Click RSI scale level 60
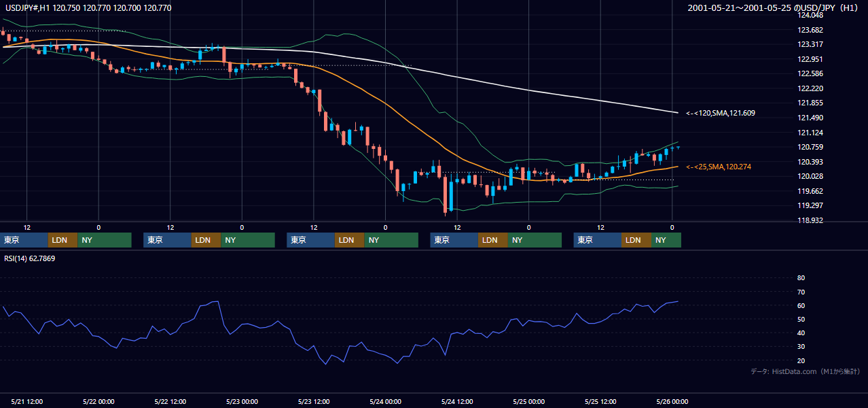868x408 pixels. [801, 305]
